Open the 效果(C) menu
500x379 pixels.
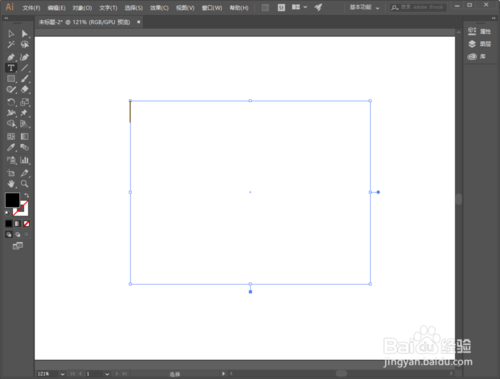159,8
